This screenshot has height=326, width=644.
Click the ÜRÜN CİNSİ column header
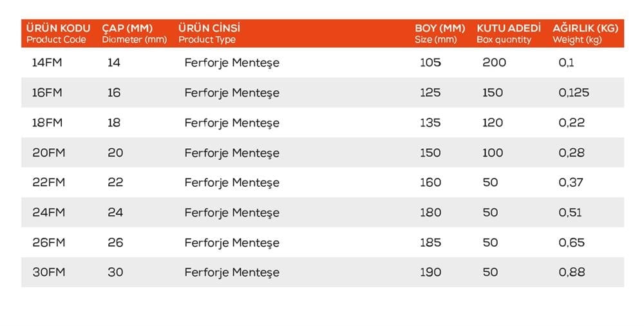tap(209, 29)
